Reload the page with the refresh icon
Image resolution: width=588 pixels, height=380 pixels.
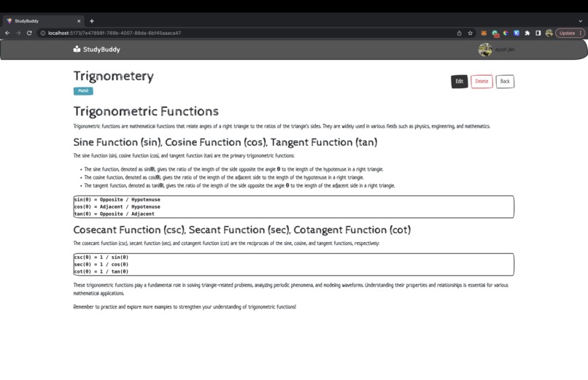point(29,33)
